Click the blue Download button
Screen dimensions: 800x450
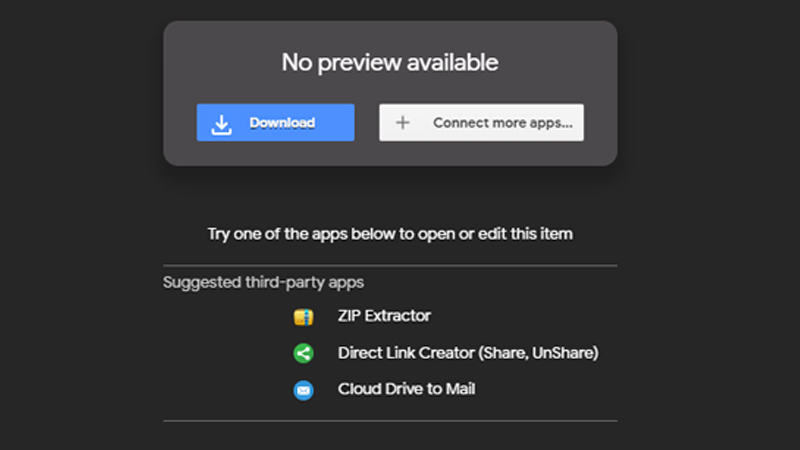click(x=276, y=122)
